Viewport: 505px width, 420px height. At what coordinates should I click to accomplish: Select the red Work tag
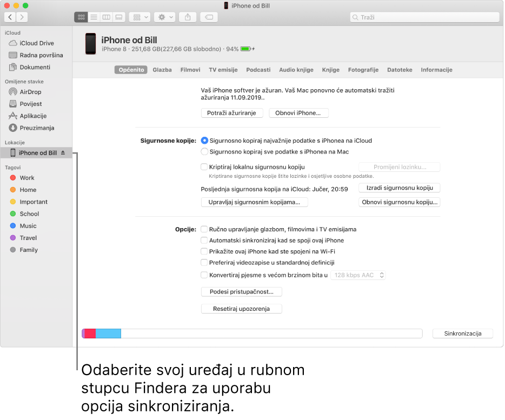pyautogui.click(x=36, y=178)
